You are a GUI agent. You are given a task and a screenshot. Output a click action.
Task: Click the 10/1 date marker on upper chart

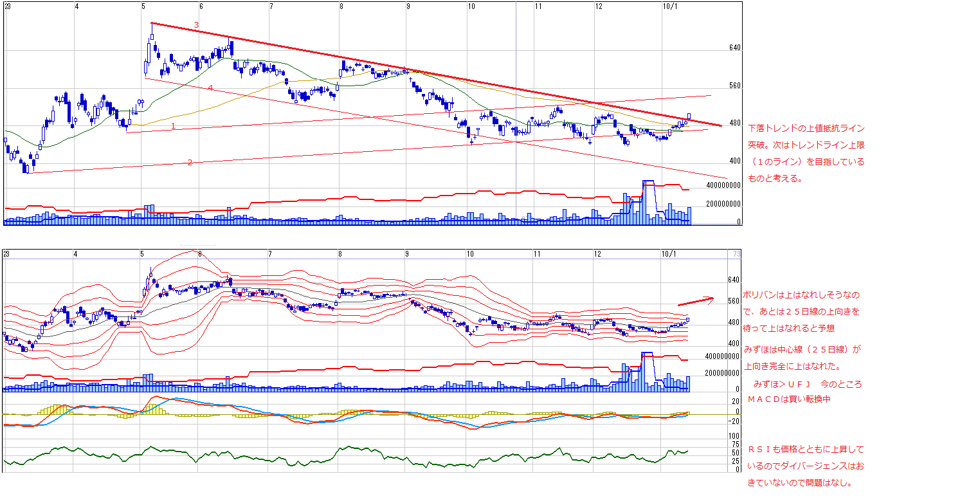coord(670,6)
